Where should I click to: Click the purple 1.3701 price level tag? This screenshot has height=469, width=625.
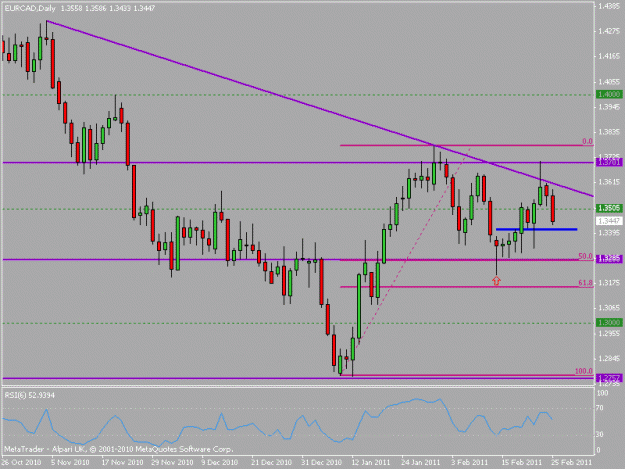tap(609, 162)
